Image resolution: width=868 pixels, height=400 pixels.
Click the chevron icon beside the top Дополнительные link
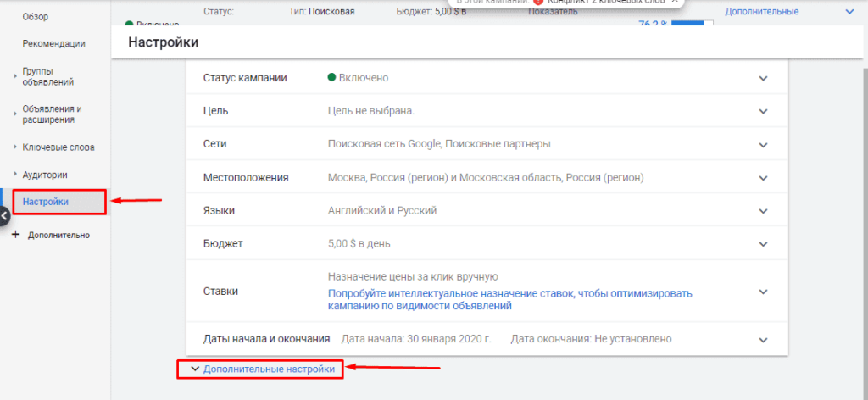click(x=850, y=12)
